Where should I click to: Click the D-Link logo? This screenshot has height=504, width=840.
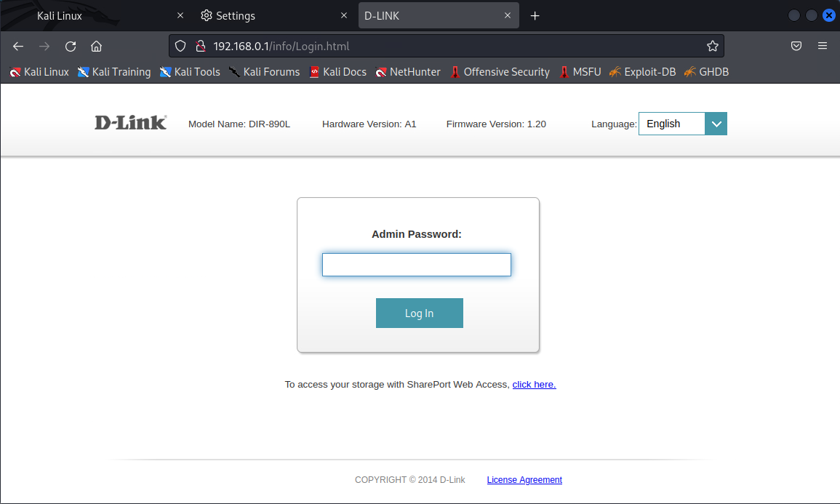click(131, 123)
